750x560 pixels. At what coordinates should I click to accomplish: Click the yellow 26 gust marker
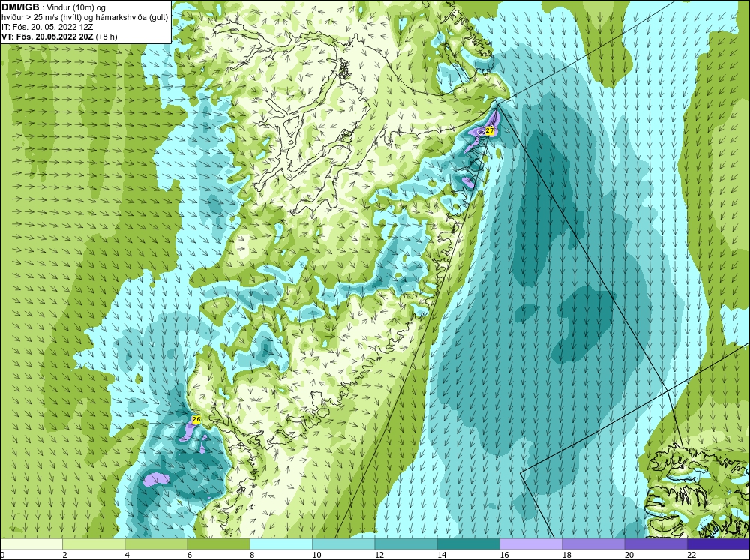click(x=196, y=419)
